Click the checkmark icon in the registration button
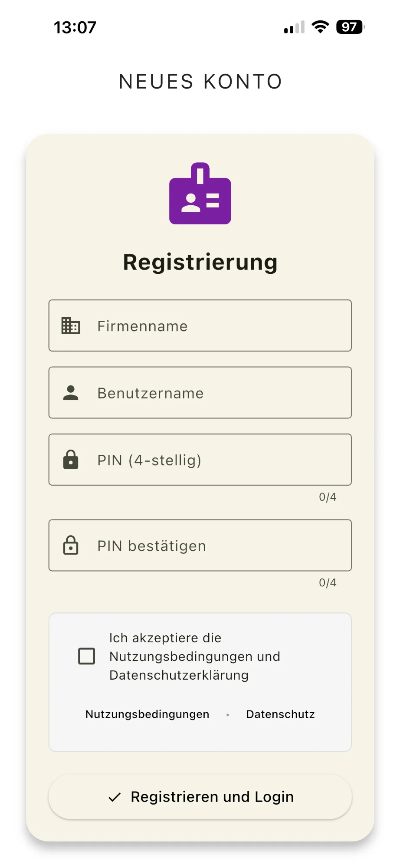This screenshot has height=868, width=400. [x=115, y=797]
